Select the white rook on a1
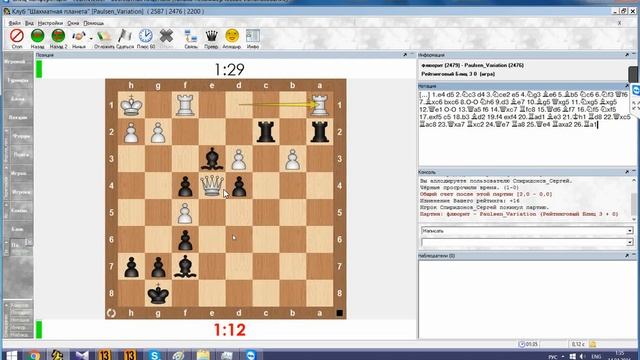 [320, 105]
